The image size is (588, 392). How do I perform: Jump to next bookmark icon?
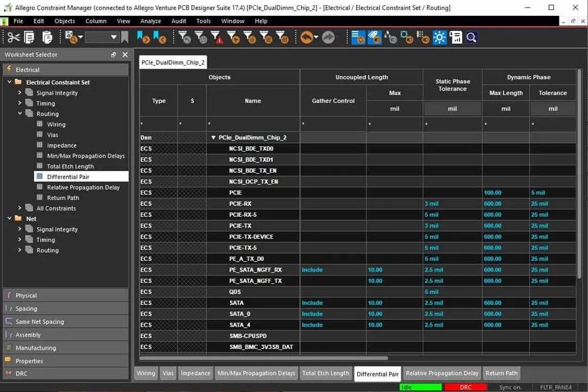143,37
